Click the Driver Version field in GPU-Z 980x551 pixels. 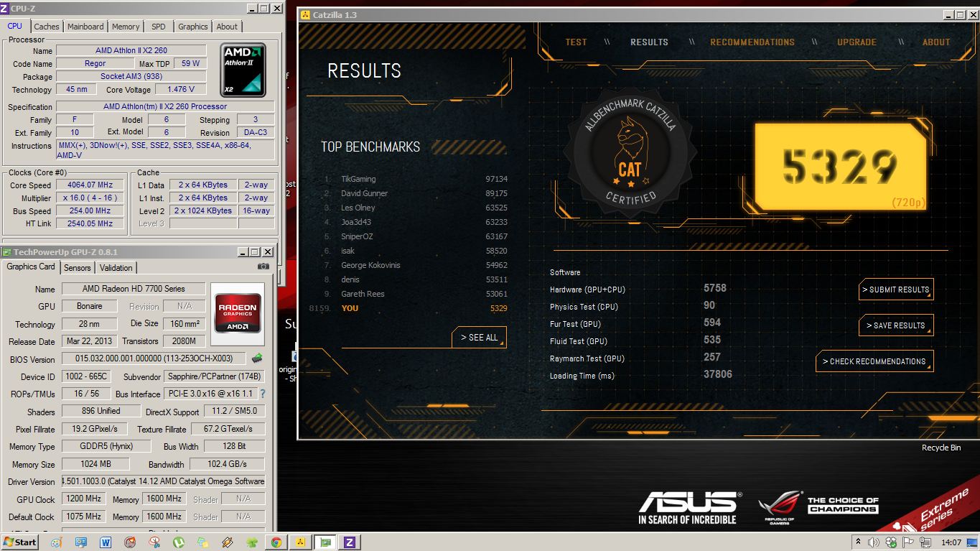163,481
